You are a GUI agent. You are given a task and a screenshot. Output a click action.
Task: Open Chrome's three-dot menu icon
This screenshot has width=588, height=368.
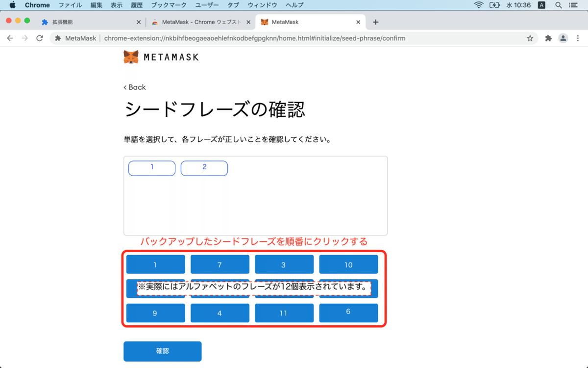point(579,38)
